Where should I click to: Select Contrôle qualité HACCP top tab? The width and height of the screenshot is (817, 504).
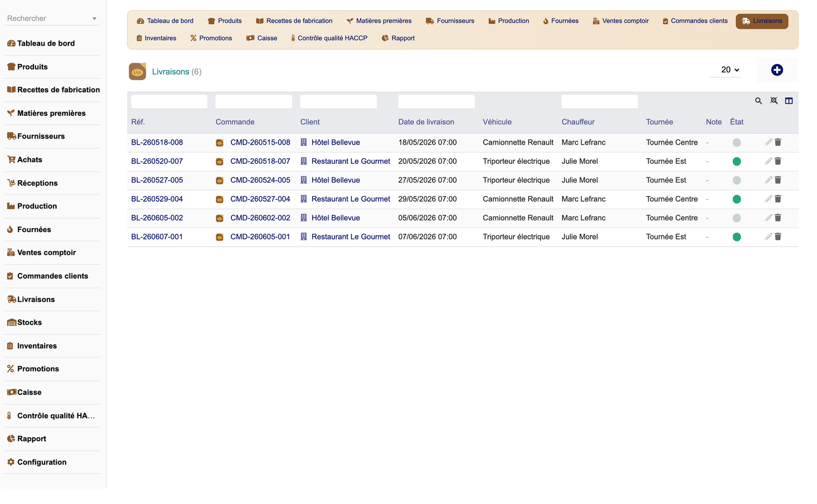pos(329,38)
